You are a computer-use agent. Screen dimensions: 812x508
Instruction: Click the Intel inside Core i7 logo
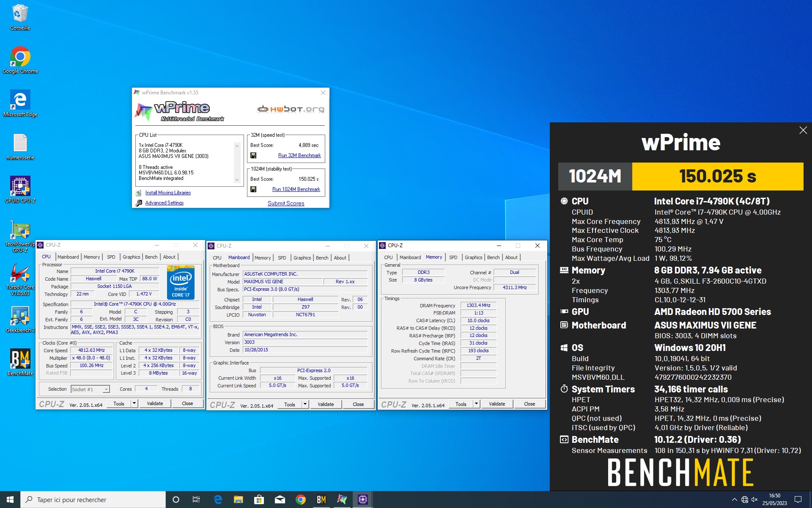pyautogui.click(x=181, y=282)
